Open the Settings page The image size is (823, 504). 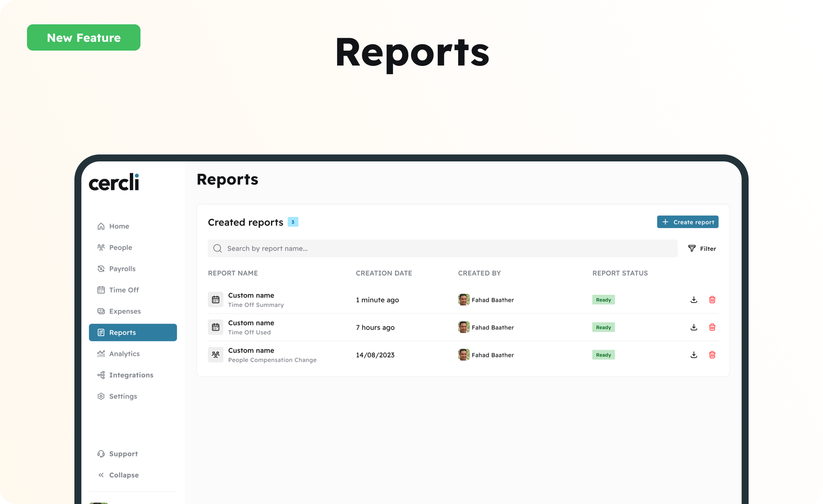(x=133, y=396)
